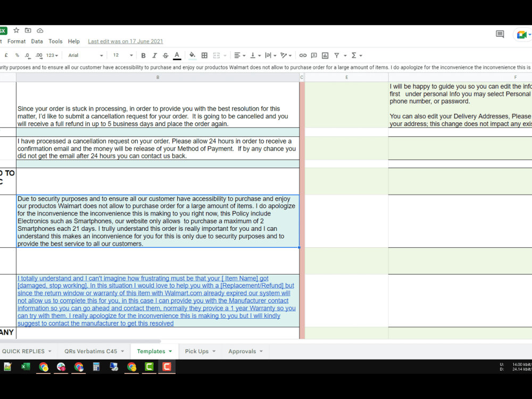Create a filter

pyautogui.click(x=337, y=55)
